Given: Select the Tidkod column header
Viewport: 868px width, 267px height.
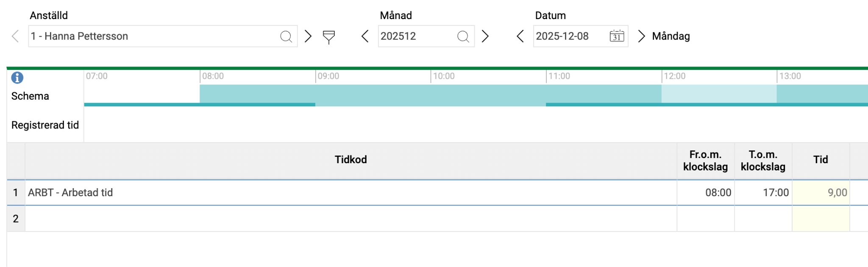Looking at the screenshot, I should coord(351,160).
